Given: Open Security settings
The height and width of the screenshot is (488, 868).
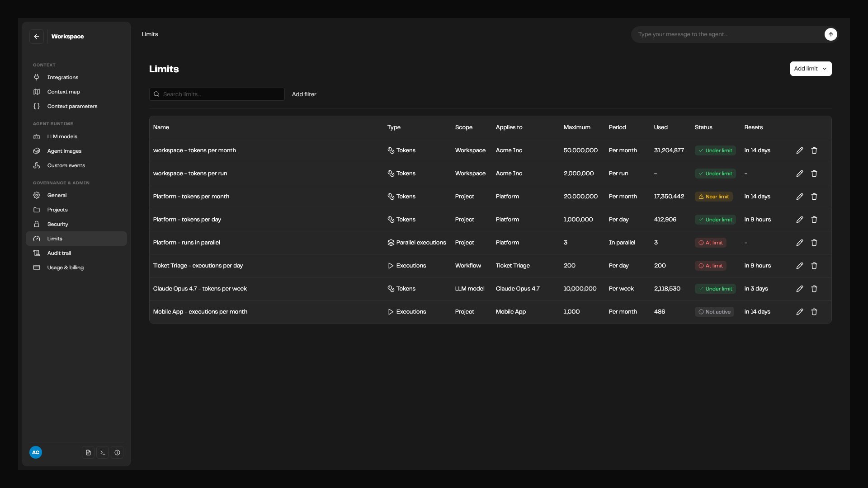Looking at the screenshot, I should 76,224.
